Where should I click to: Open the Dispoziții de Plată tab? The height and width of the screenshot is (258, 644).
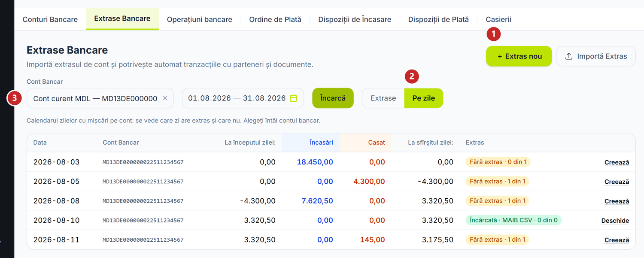[x=438, y=19]
